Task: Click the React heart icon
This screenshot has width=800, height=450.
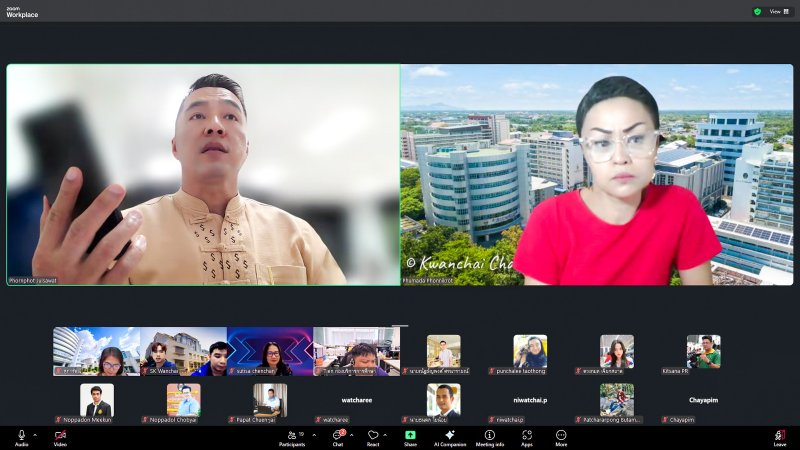Action: [373, 437]
